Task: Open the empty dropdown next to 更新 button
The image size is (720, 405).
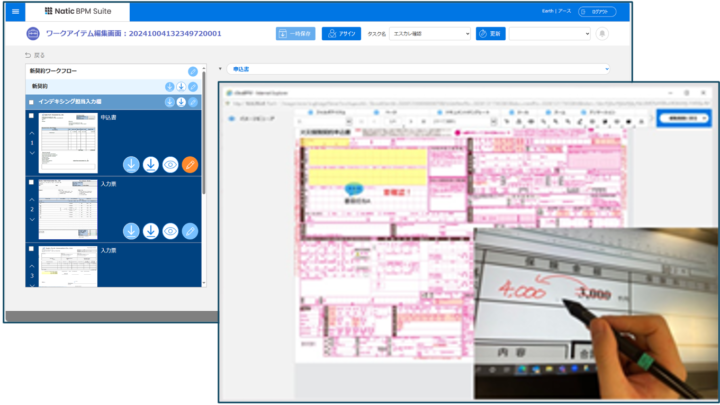Action: tap(550, 33)
